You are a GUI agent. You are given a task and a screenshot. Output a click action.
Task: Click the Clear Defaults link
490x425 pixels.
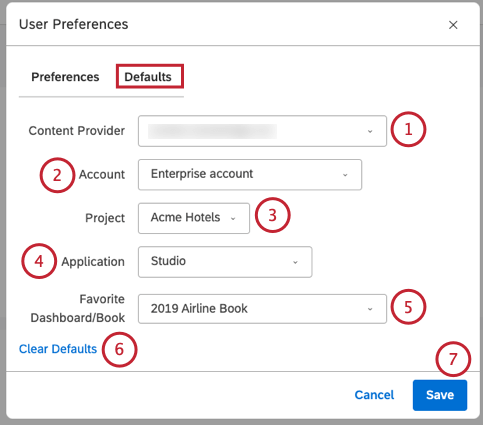coord(58,349)
